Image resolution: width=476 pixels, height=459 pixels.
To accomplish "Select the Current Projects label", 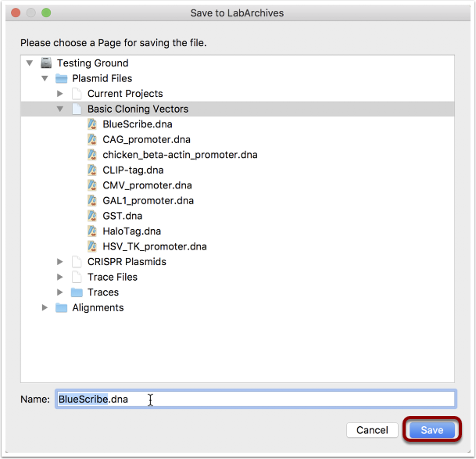I will tap(125, 94).
